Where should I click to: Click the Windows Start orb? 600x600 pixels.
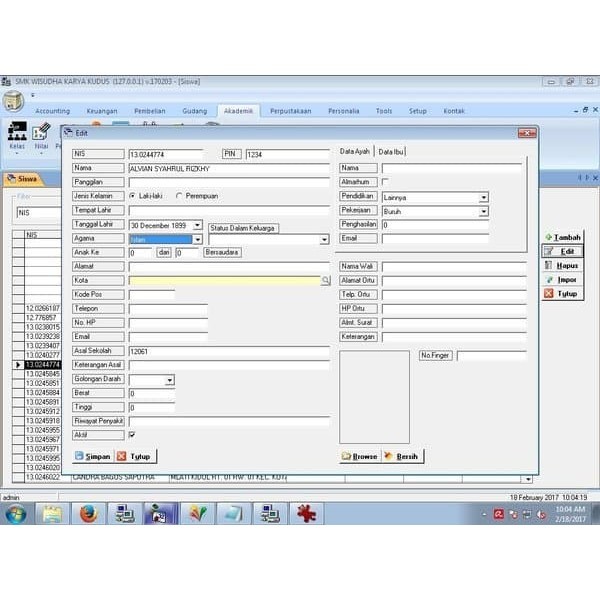(16, 514)
